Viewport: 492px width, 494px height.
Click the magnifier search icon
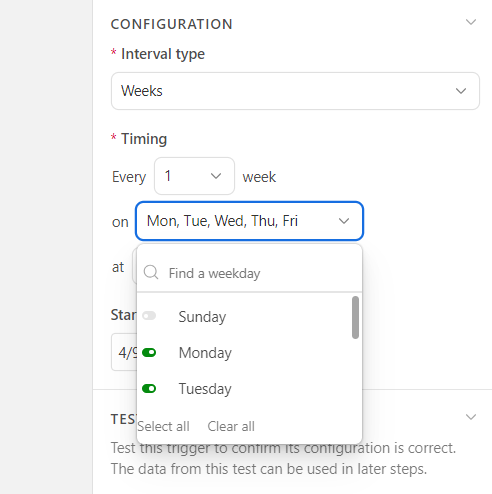click(151, 273)
